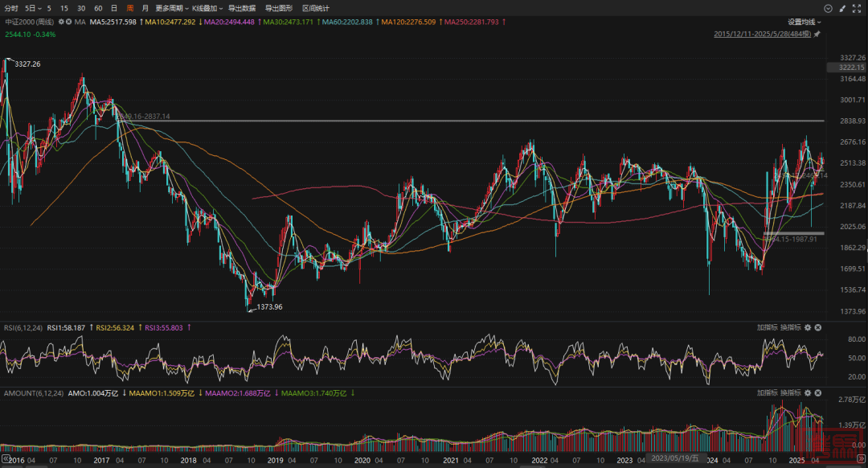The image size is (868, 468).
Task: Open main chart MA settings gear
Action: [x=61, y=22]
